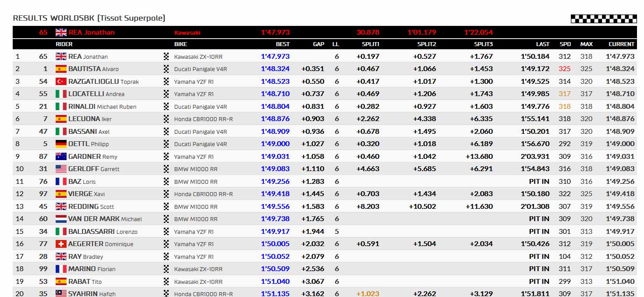Click the checkered finish marker in AEGERTER's row
Image resolution: width=644 pixels, height=297 pixels.
tap(166, 244)
